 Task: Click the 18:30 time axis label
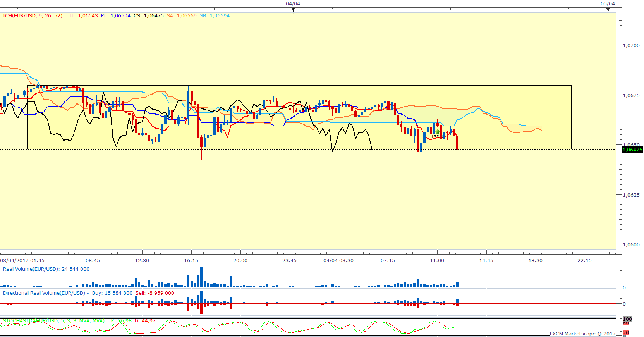pyautogui.click(x=536, y=261)
